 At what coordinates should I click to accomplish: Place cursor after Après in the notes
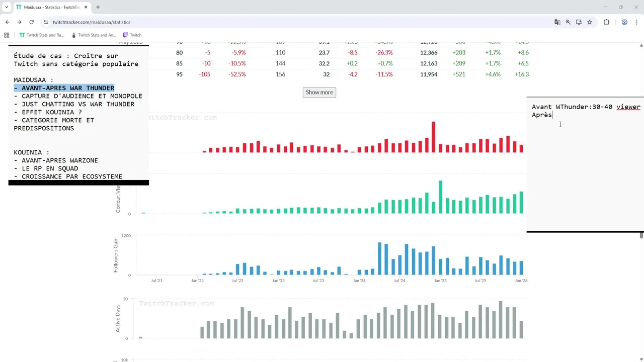pos(552,115)
